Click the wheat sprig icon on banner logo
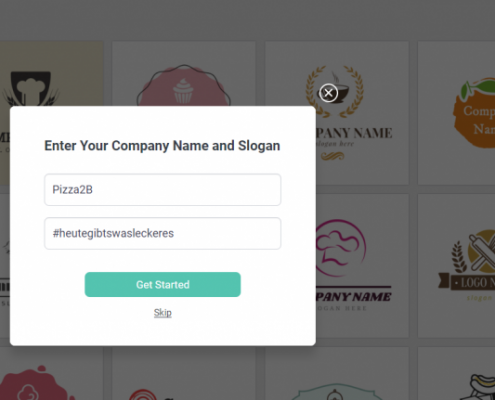Viewport: 495px width, 400px height. [x=459, y=257]
